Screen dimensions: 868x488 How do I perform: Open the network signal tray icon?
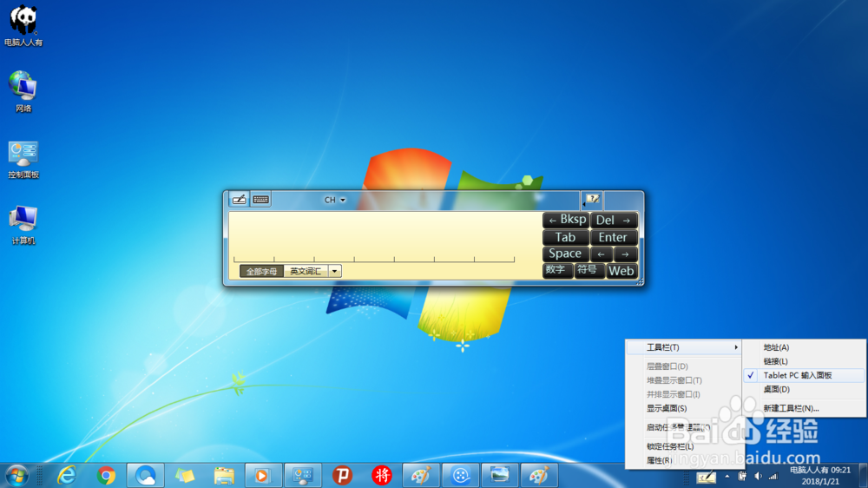773,477
